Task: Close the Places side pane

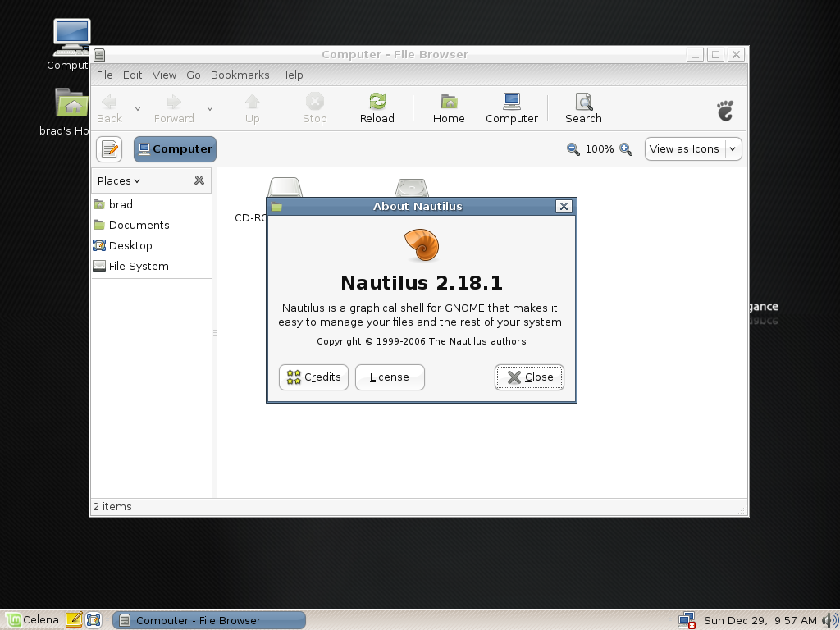Action: point(199,180)
